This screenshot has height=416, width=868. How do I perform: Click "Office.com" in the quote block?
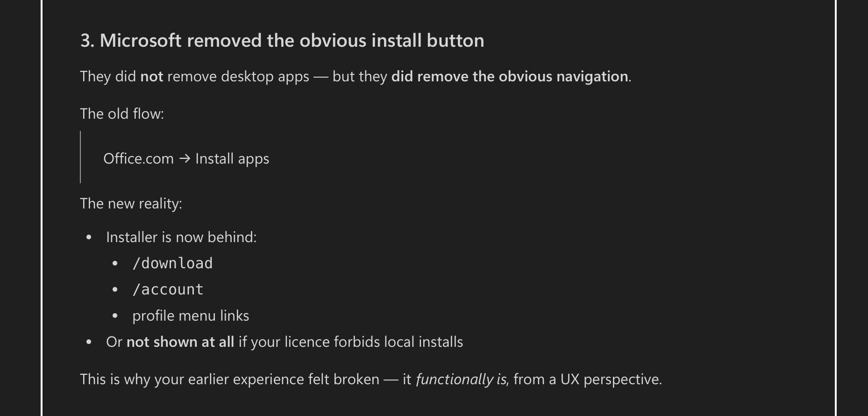(138, 159)
